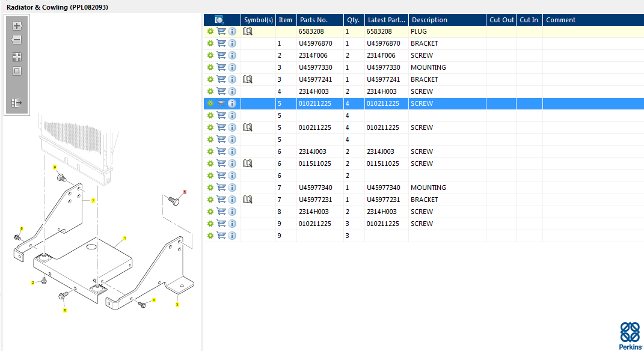Click the single-square view icon in diagram toolbar

[17, 71]
